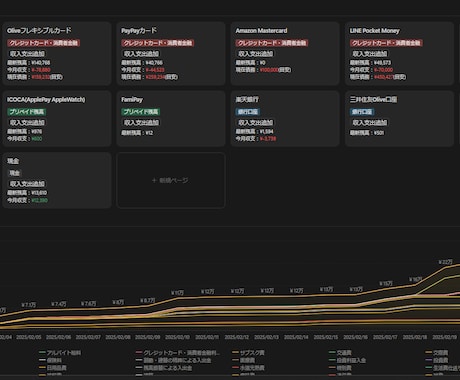Toggle 水道光熱費 series in chart legend
Viewport: 460px width, 380px height.
pos(248,368)
